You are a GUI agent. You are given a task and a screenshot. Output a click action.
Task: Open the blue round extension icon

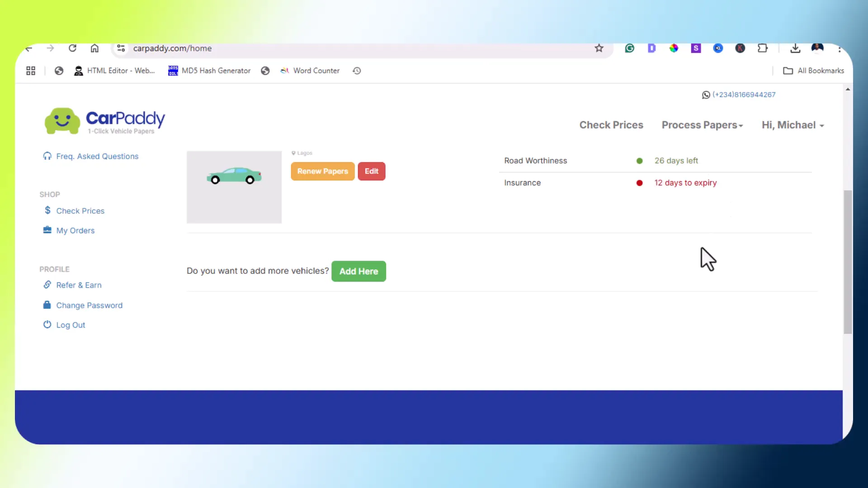[x=718, y=48]
